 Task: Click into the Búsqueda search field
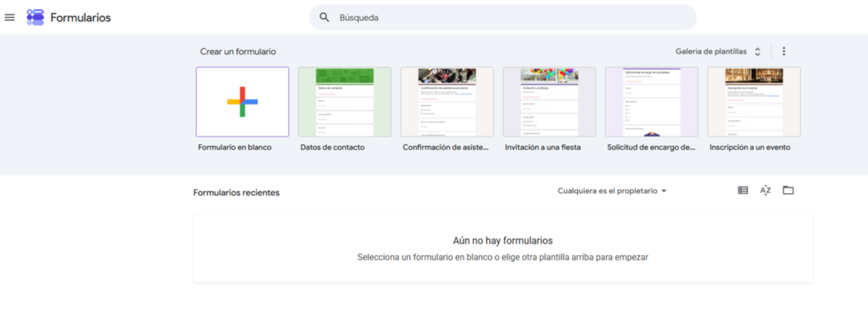click(x=502, y=17)
